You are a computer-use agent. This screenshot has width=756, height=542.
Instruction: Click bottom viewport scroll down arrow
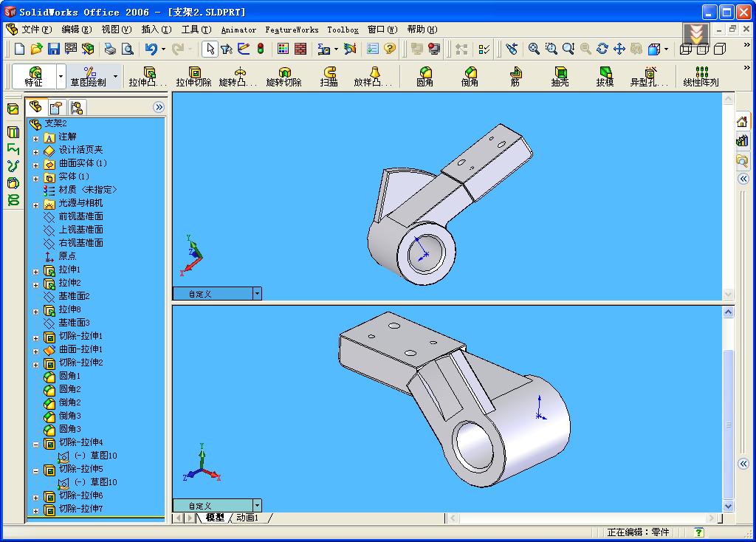[x=729, y=507]
